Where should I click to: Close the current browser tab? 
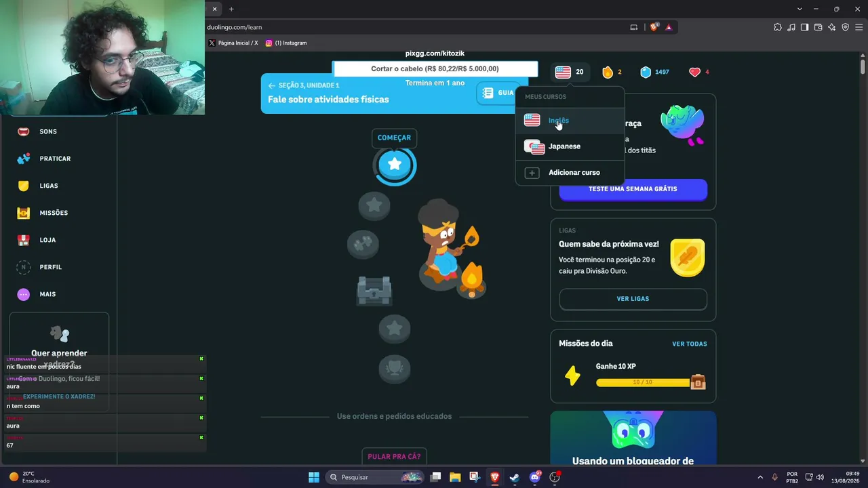(x=215, y=9)
